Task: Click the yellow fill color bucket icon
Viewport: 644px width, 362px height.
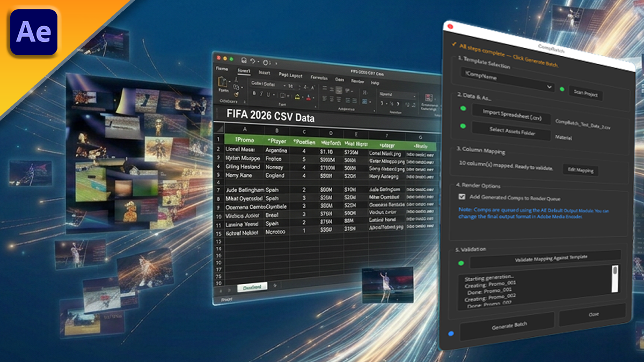Action: pyautogui.click(x=297, y=97)
